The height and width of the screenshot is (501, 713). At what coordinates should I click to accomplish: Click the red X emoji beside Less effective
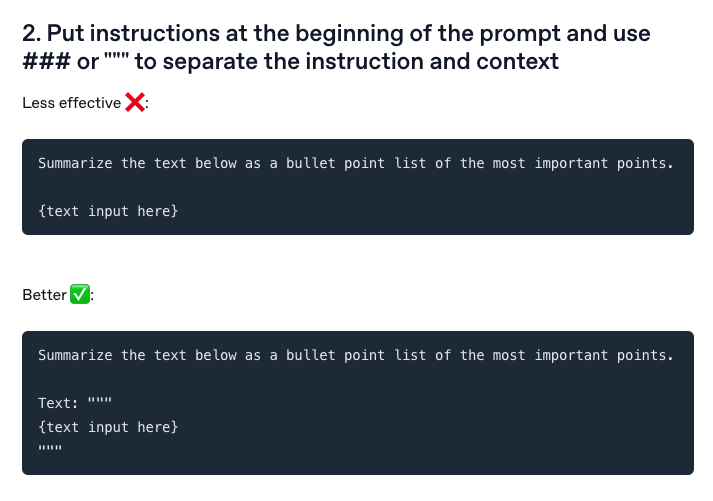tap(135, 102)
